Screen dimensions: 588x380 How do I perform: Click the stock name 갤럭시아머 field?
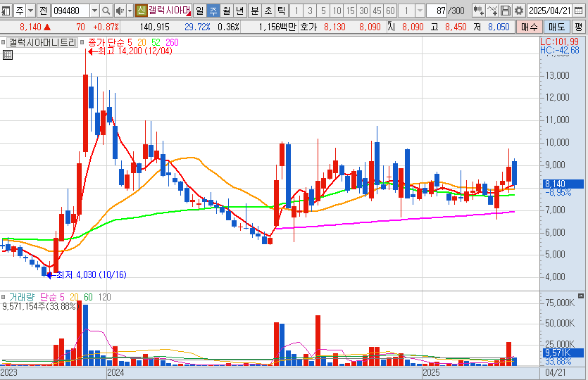click(x=170, y=11)
